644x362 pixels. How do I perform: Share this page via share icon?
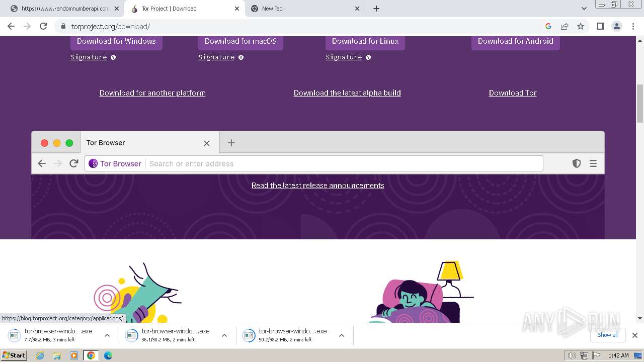pos(565,26)
